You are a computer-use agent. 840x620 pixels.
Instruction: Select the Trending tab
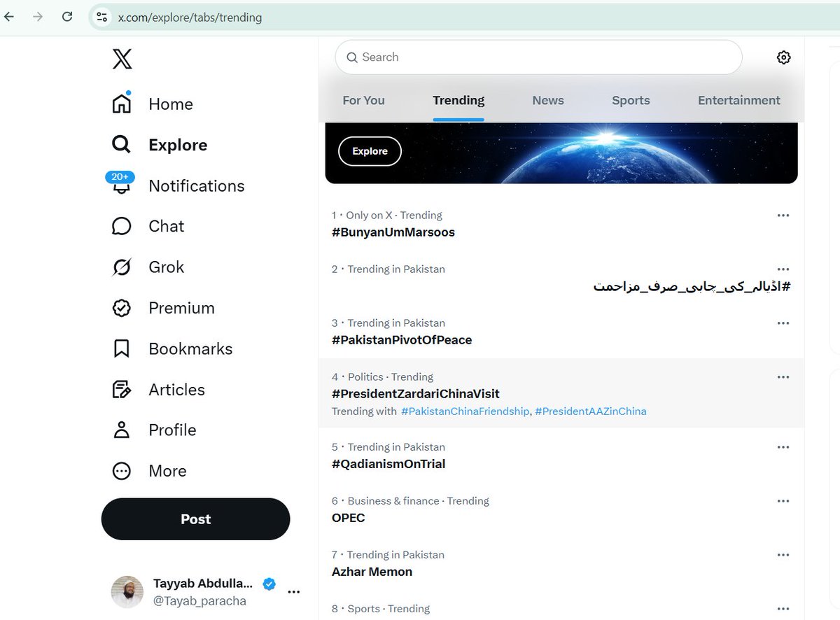pos(458,101)
